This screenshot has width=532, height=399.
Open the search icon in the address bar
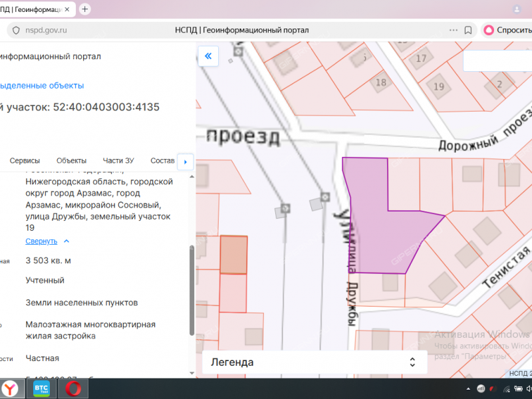click(x=15, y=30)
